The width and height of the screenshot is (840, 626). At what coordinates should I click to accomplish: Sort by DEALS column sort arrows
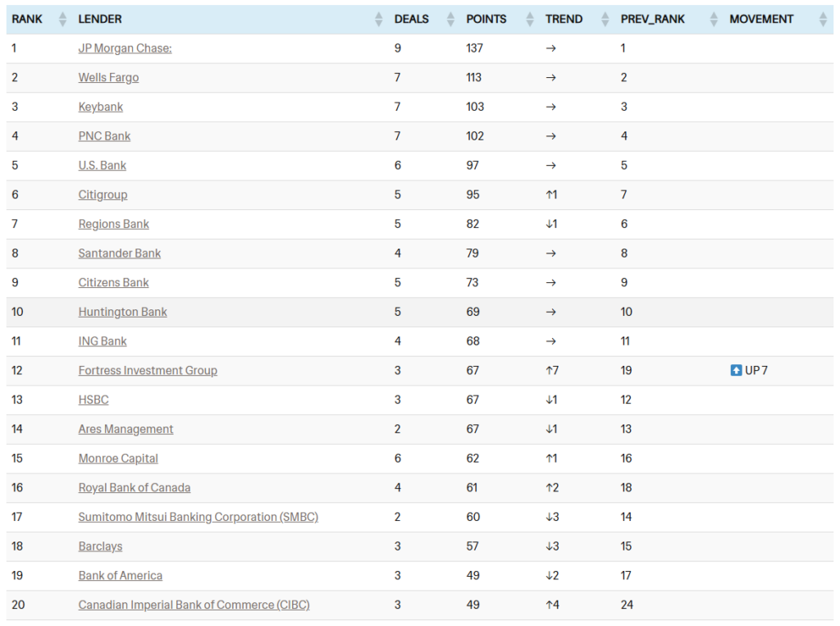pos(450,19)
